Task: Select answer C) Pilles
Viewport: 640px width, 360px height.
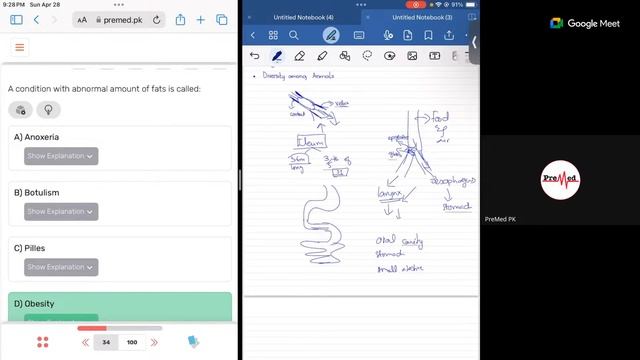Action: 120,259
